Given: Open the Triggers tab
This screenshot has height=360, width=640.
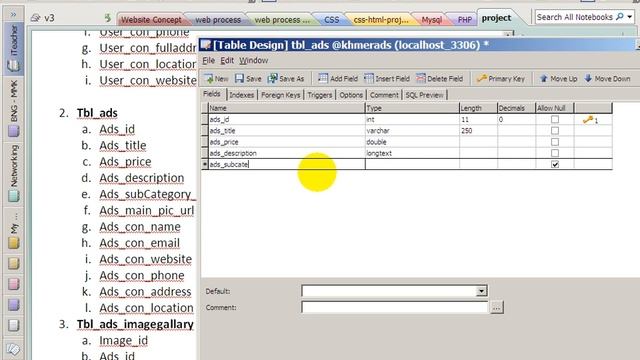Looking at the screenshot, I should 320,95.
